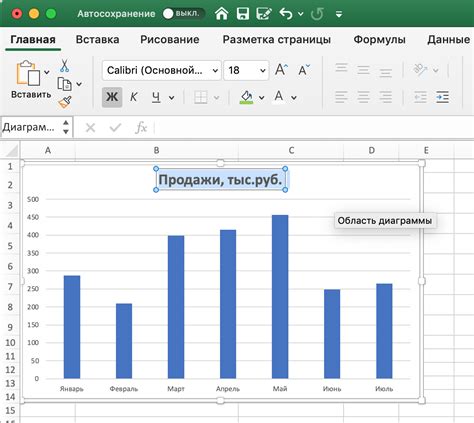This screenshot has height=423, width=474.
Task: Click the Вставить paste button
Action: 31,80
